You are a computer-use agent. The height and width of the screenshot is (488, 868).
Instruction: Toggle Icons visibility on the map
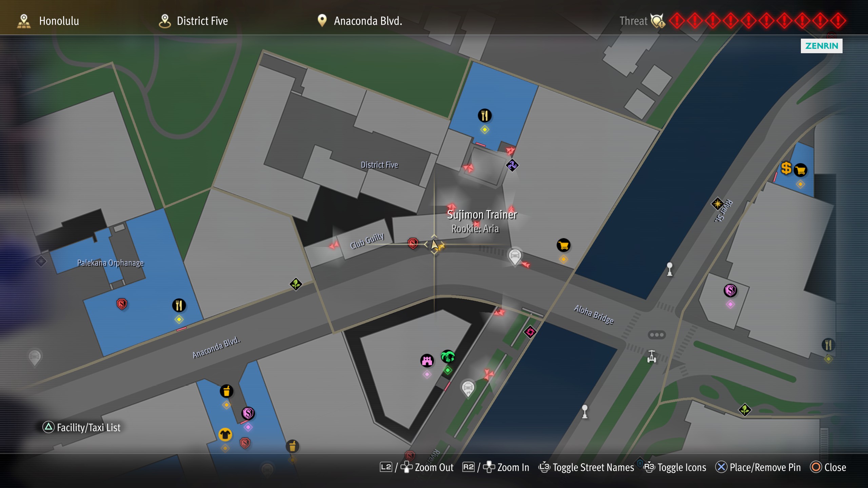pos(675,467)
